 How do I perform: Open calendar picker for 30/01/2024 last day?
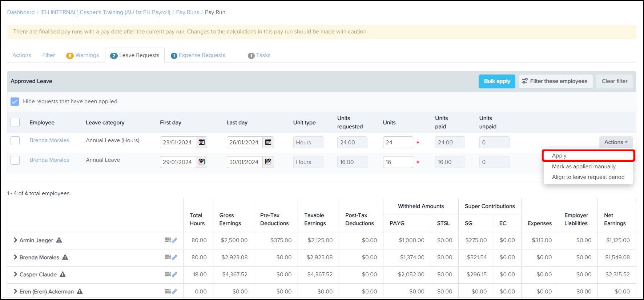point(268,162)
